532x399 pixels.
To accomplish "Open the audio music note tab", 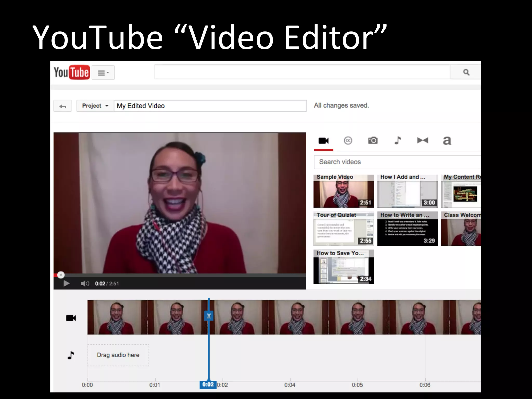I will [398, 141].
